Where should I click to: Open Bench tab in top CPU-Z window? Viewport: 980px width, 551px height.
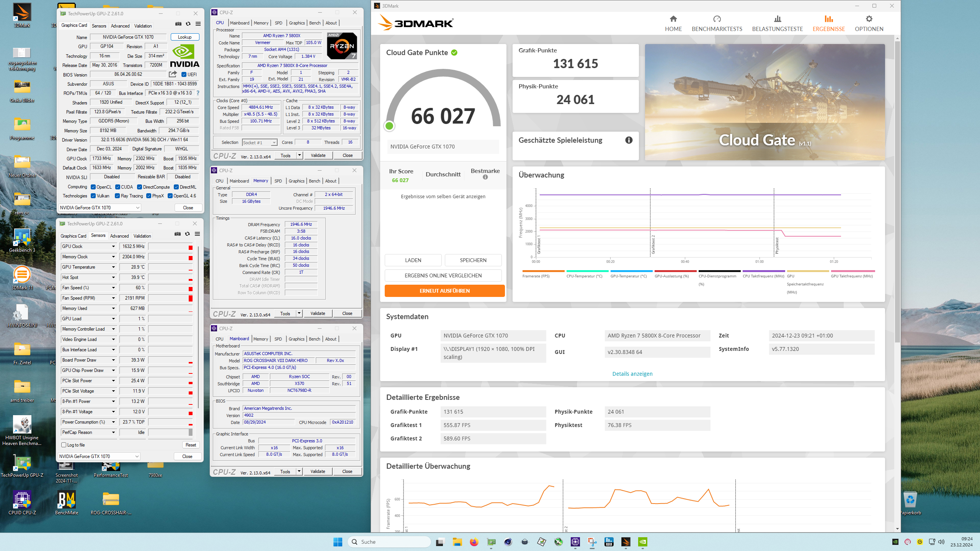point(315,23)
